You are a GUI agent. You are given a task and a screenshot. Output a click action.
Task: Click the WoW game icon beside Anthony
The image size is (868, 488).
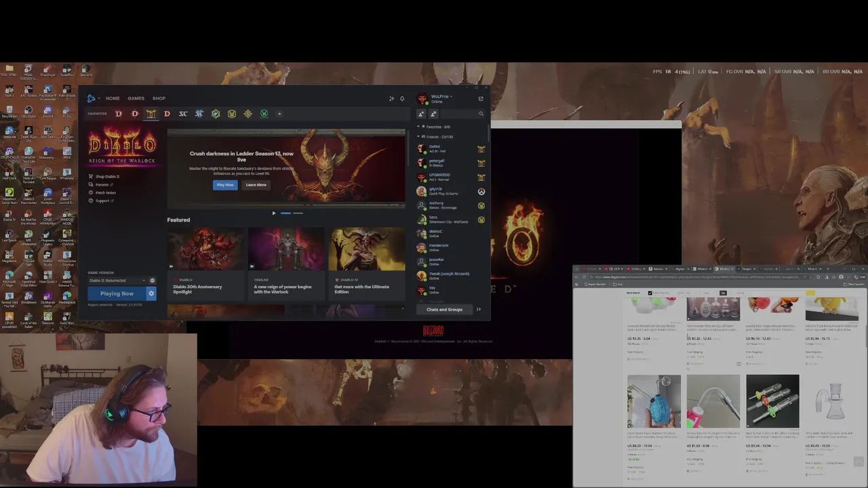(481, 205)
